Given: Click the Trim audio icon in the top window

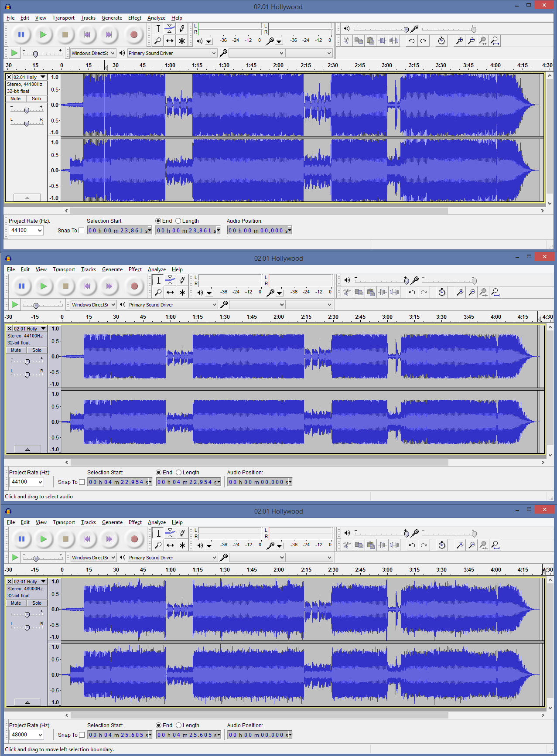Looking at the screenshot, I should pos(382,41).
